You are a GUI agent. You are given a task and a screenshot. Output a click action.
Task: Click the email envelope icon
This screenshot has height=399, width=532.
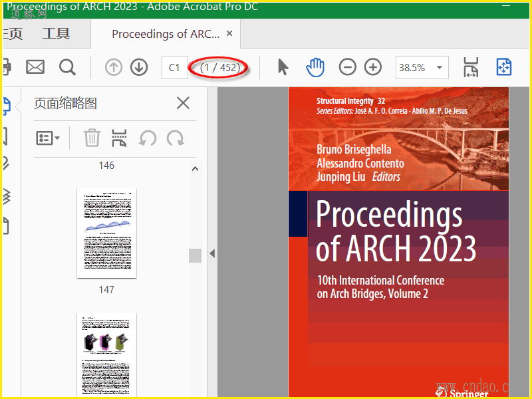point(35,67)
